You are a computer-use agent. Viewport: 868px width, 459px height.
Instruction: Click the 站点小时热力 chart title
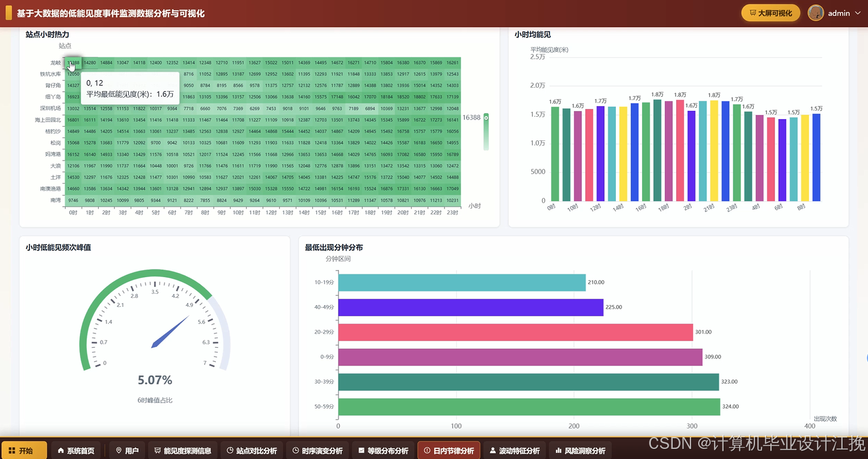47,34
